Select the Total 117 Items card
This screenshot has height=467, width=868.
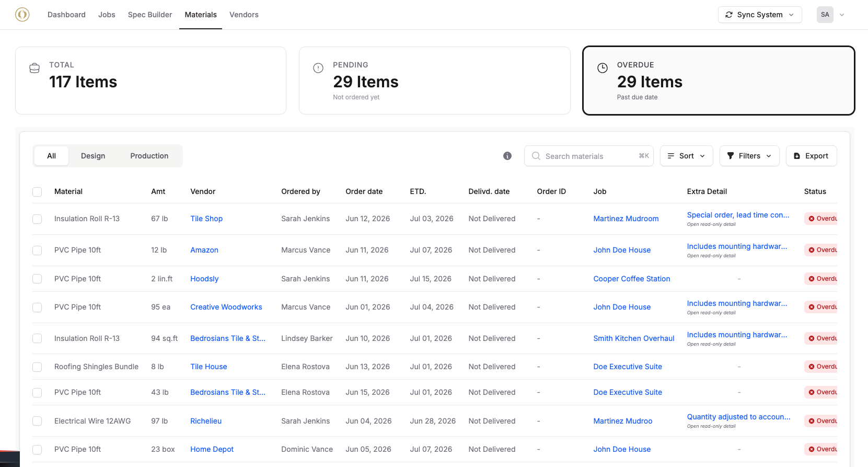click(x=151, y=81)
